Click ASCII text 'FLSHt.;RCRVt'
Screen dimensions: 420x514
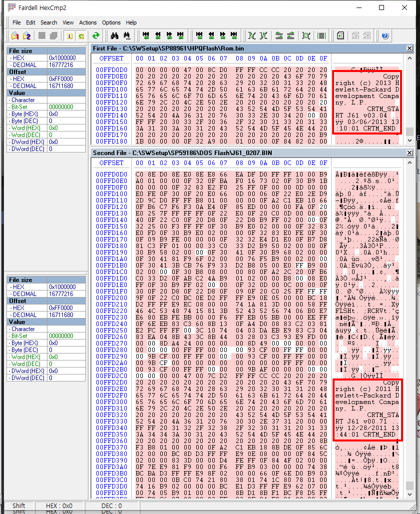[361, 311]
